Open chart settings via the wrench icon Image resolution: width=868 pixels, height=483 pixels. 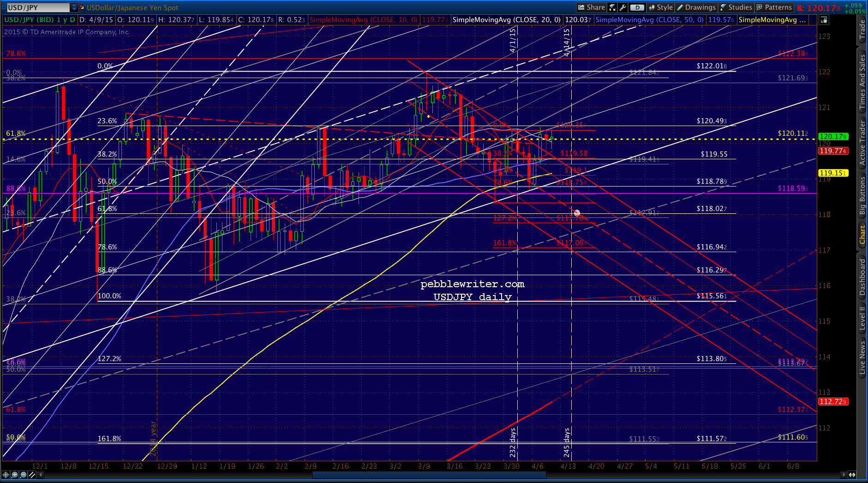pyautogui.click(x=623, y=7)
